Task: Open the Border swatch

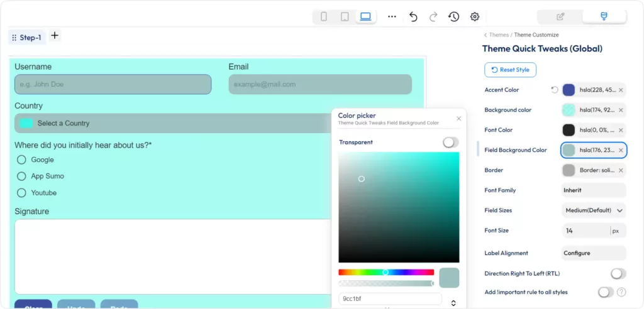Action: [x=569, y=170]
